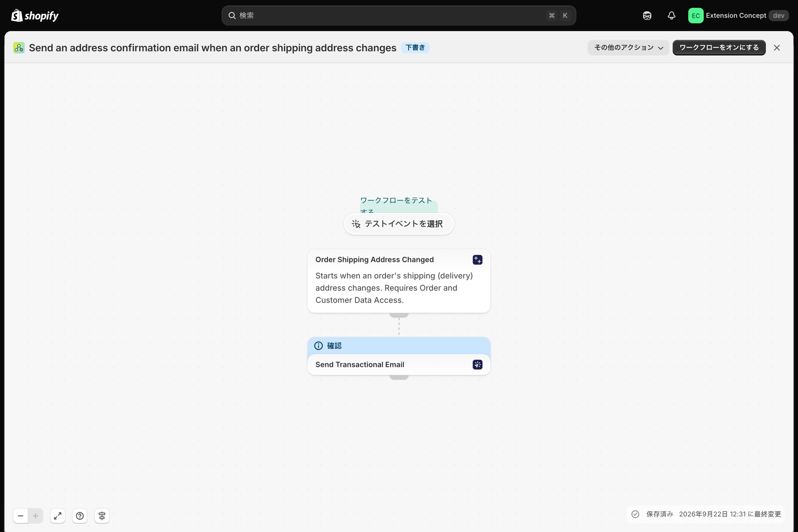798x532 pixels.
Task: Turn the workflow on
Action: click(719, 48)
